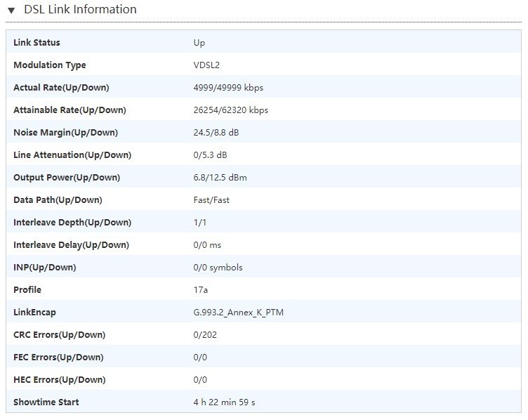Viewport: 528px width, 420px height.
Task: Select the 0/202 CRC errors value
Action: coord(205,335)
